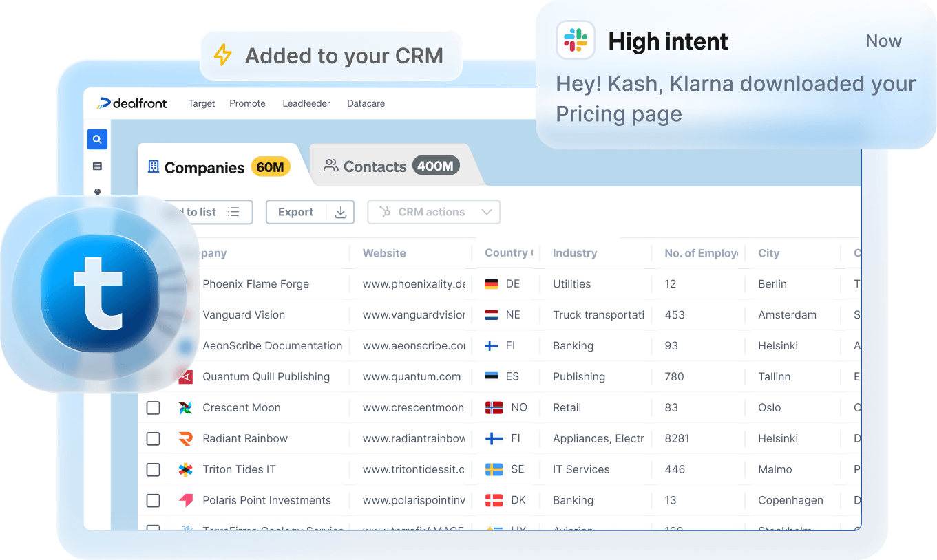Sort by the City column header

(768, 253)
